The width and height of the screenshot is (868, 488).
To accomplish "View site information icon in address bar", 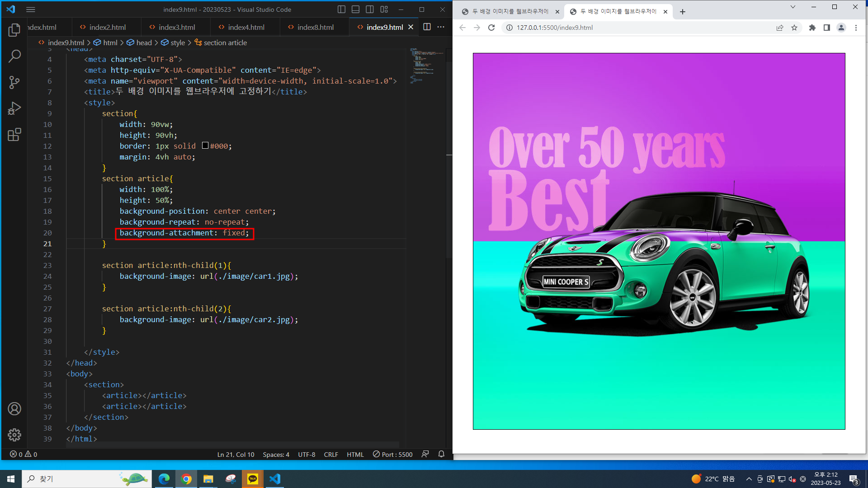I will click(509, 28).
